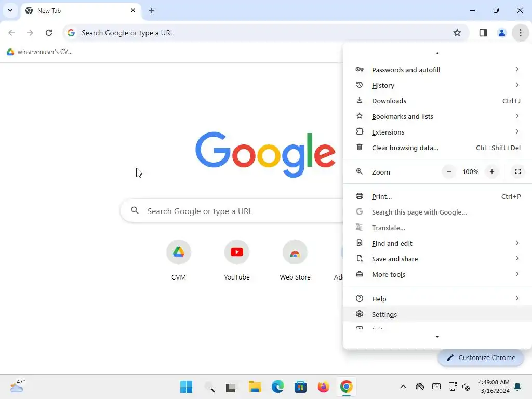Open the weather widget
Screen dimensions: 532x399
(17, 387)
